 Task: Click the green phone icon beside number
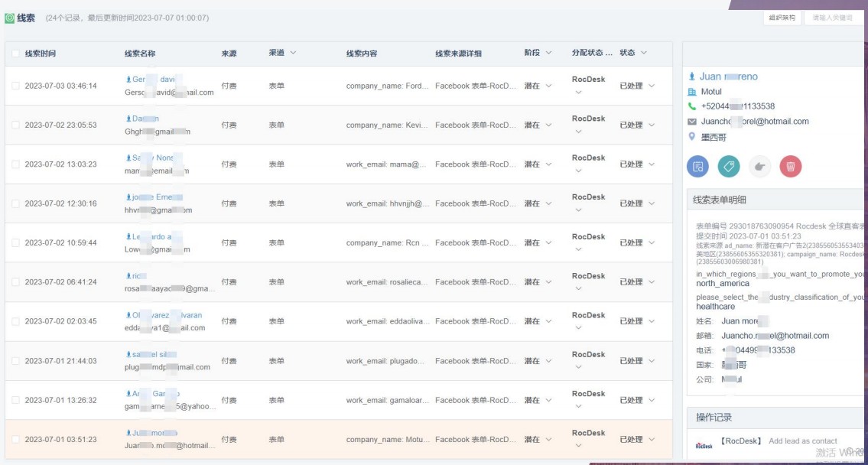click(x=692, y=106)
